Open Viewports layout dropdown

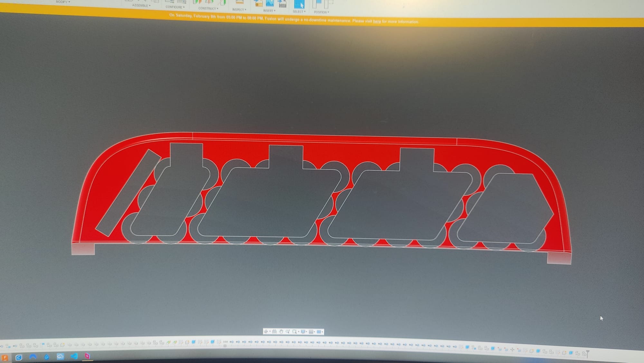319,331
